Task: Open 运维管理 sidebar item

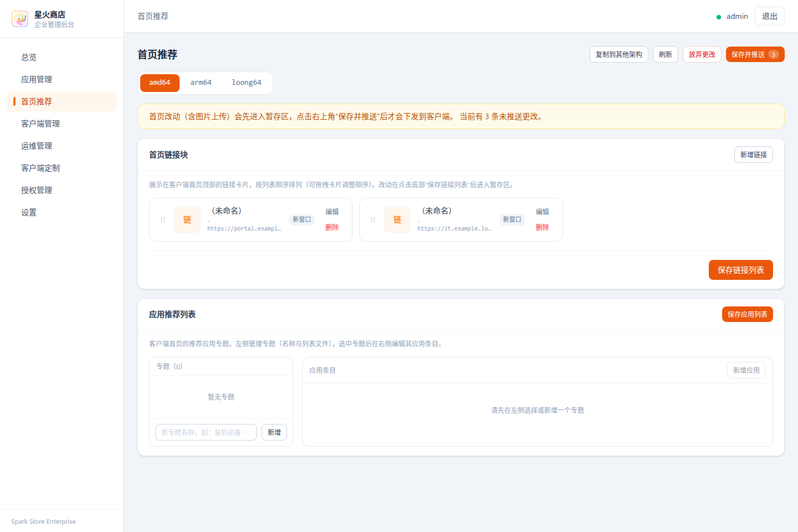Action: (62, 146)
